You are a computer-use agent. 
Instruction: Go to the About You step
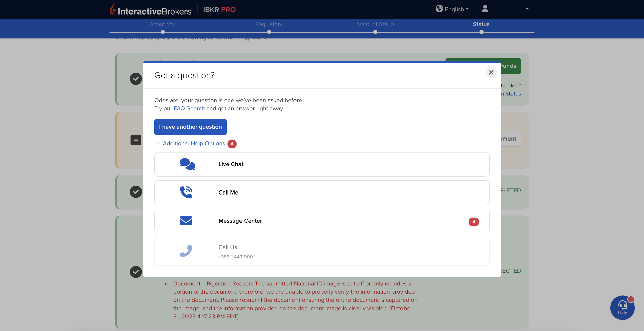(x=163, y=24)
